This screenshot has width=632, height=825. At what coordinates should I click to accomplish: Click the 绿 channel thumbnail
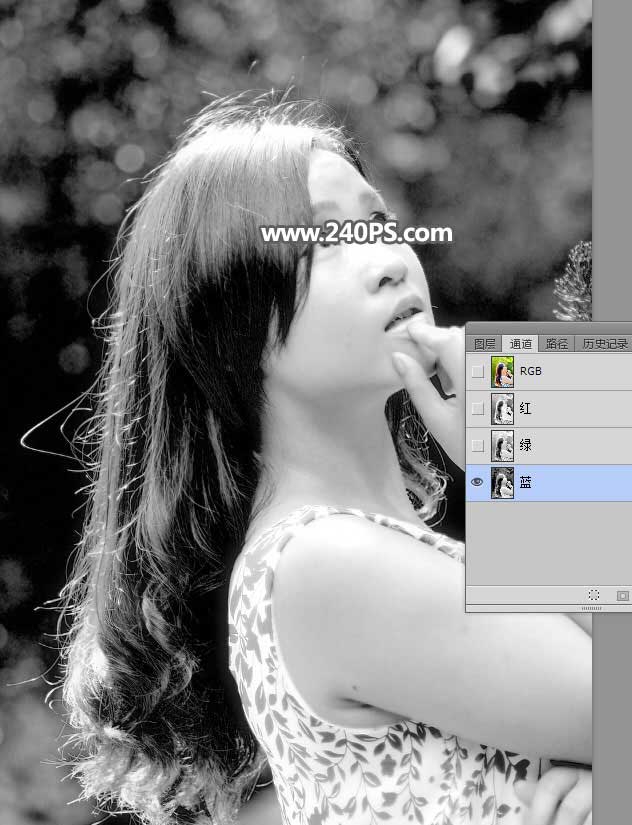[502, 446]
